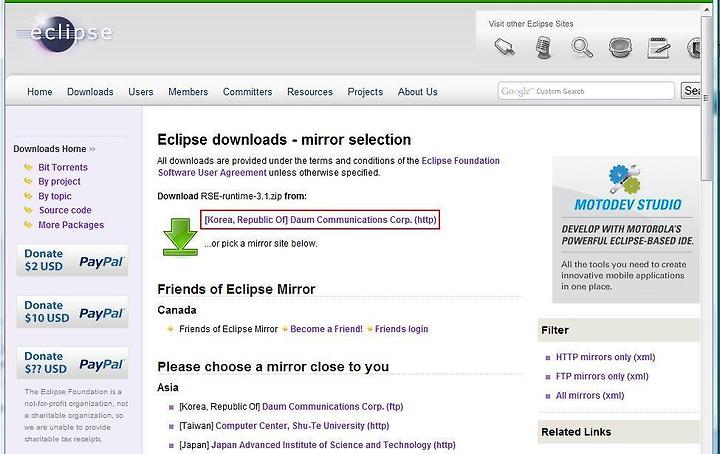Open the Committers menu item
Viewport: 720px width, 454px height.
pos(247,92)
